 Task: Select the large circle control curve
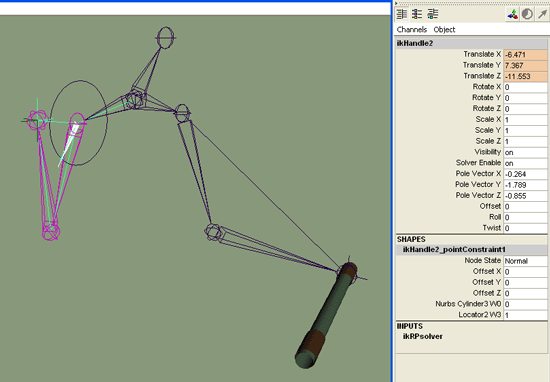[x=79, y=123]
